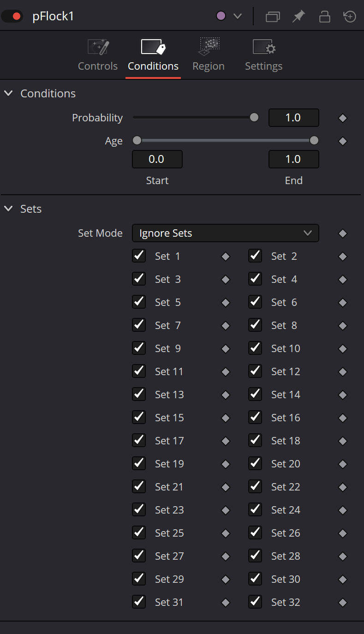Click the Probability slider handle
The height and width of the screenshot is (634, 364).
(254, 117)
